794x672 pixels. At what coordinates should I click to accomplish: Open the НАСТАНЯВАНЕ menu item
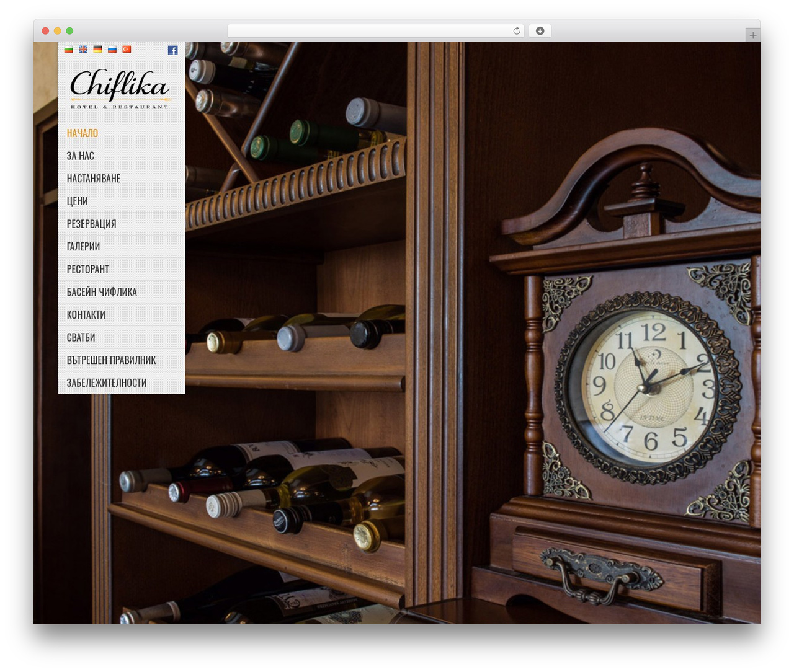[x=121, y=179]
